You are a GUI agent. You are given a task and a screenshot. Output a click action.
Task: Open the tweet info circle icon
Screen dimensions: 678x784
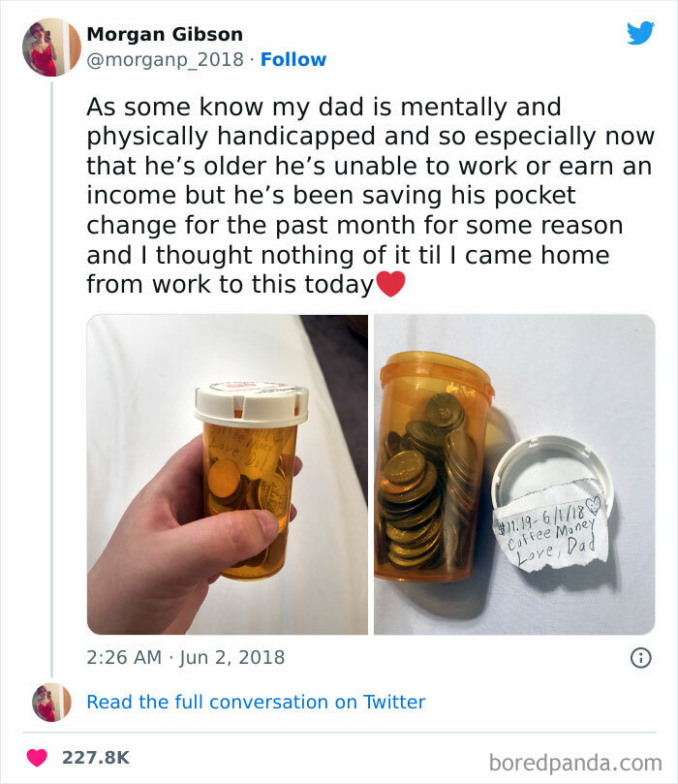tap(641, 657)
